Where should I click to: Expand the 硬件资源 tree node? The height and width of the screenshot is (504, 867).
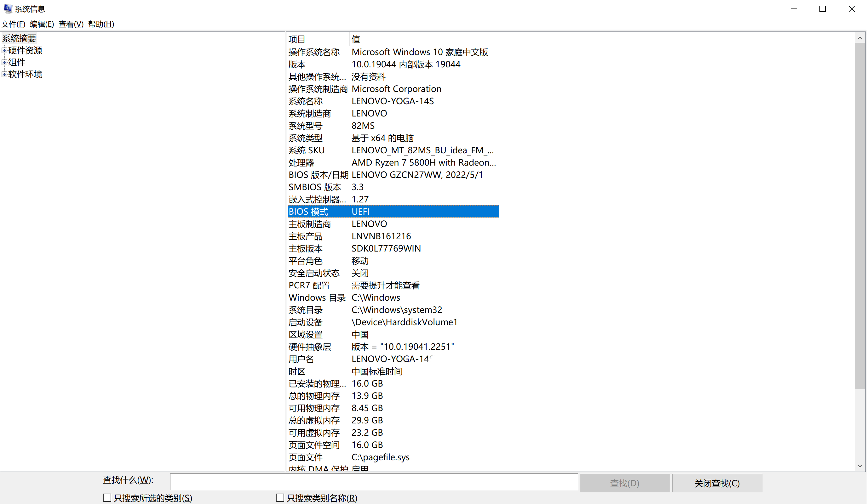coord(4,50)
